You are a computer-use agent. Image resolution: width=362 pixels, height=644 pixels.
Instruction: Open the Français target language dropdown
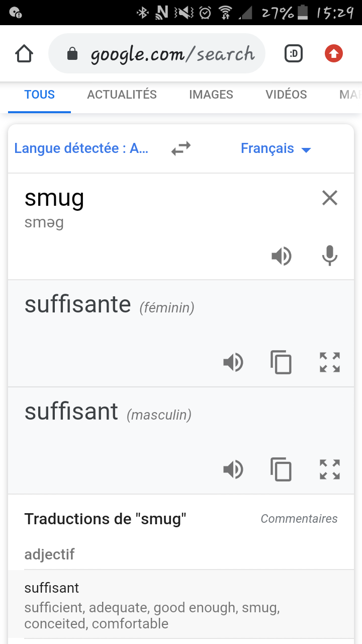point(276,148)
